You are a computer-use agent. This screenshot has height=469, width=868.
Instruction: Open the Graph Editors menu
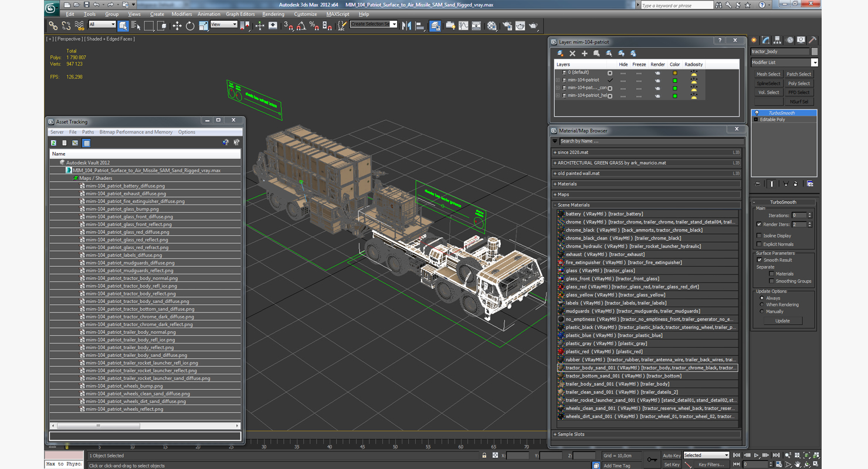[240, 14]
